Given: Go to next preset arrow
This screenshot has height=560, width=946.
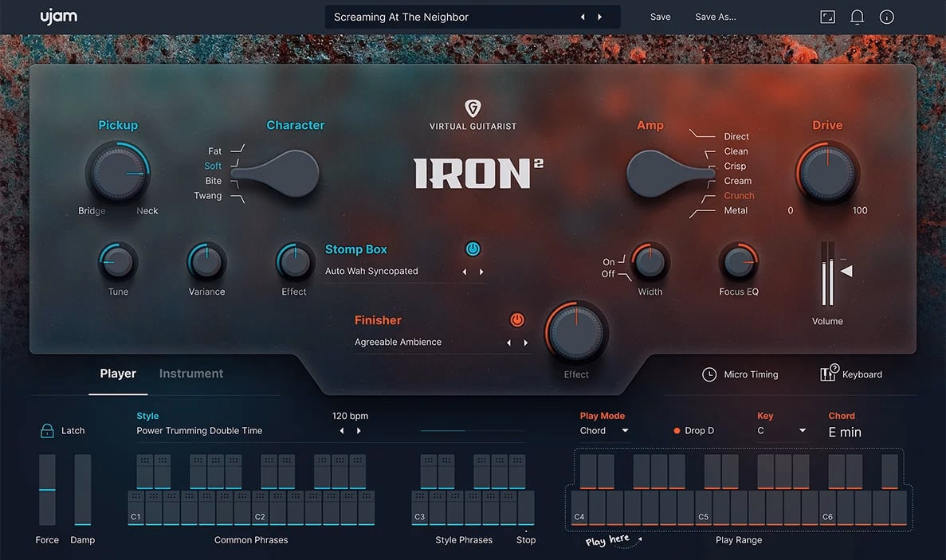Looking at the screenshot, I should tap(599, 17).
